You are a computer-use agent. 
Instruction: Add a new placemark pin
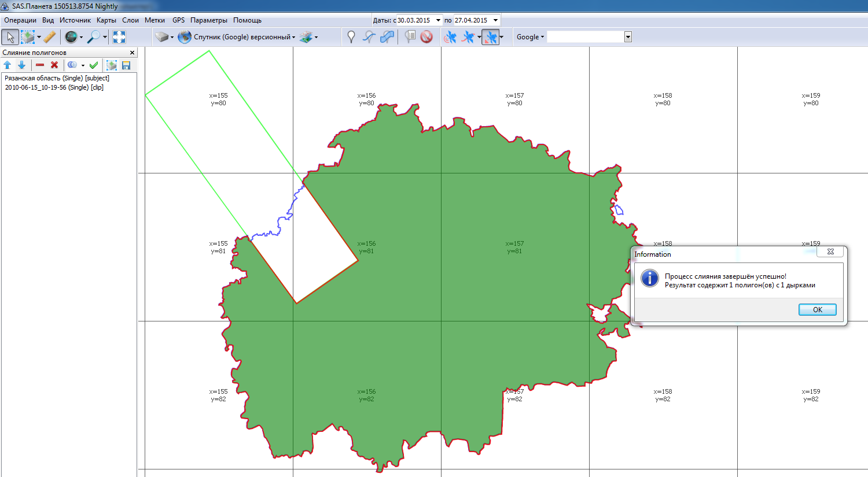click(x=351, y=37)
